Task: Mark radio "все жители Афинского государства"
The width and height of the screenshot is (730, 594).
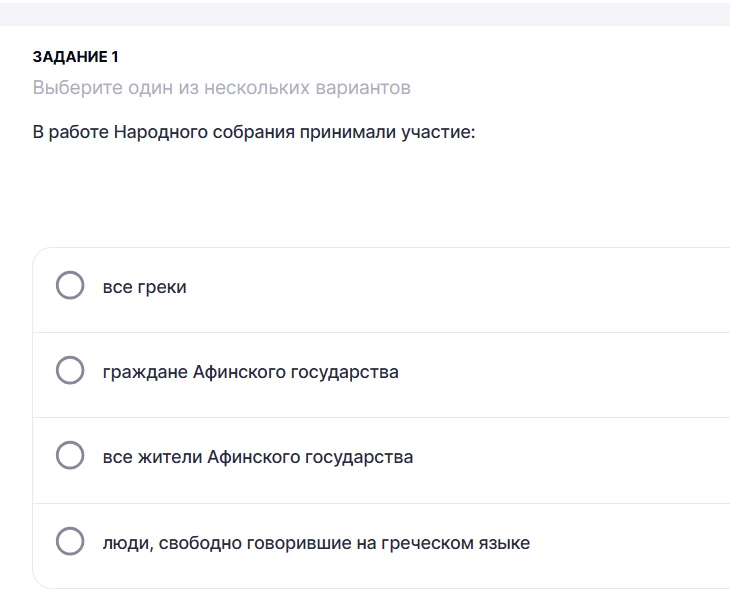Action: [70, 455]
